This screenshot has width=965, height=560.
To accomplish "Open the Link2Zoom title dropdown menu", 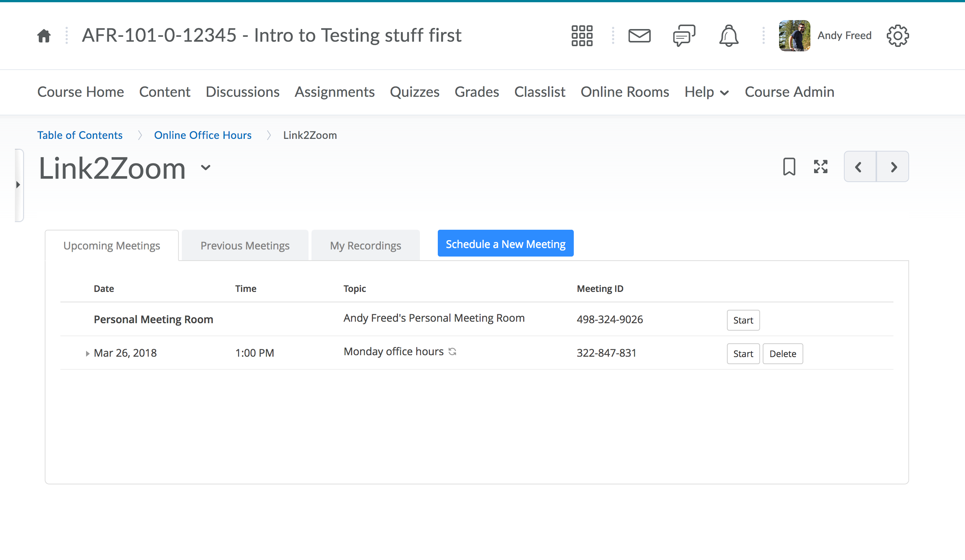I will pos(206,168).
